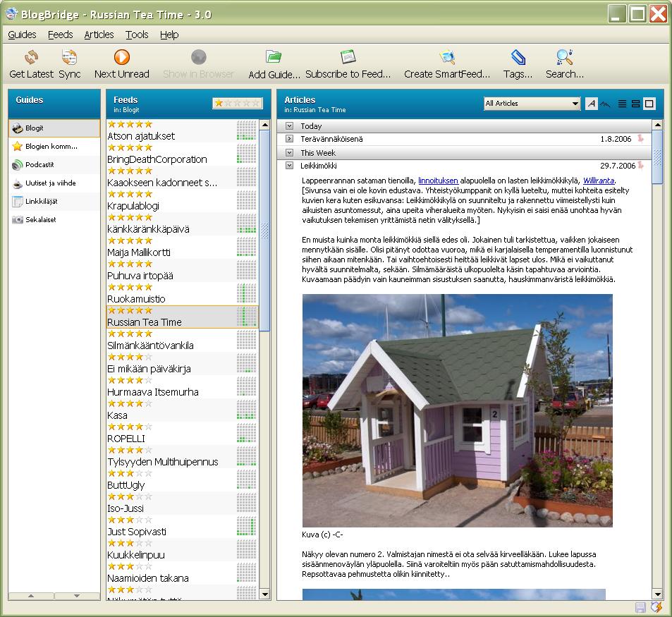The image size is (672, 617).
Task: Open the Feeds menu
Action: 60,35
